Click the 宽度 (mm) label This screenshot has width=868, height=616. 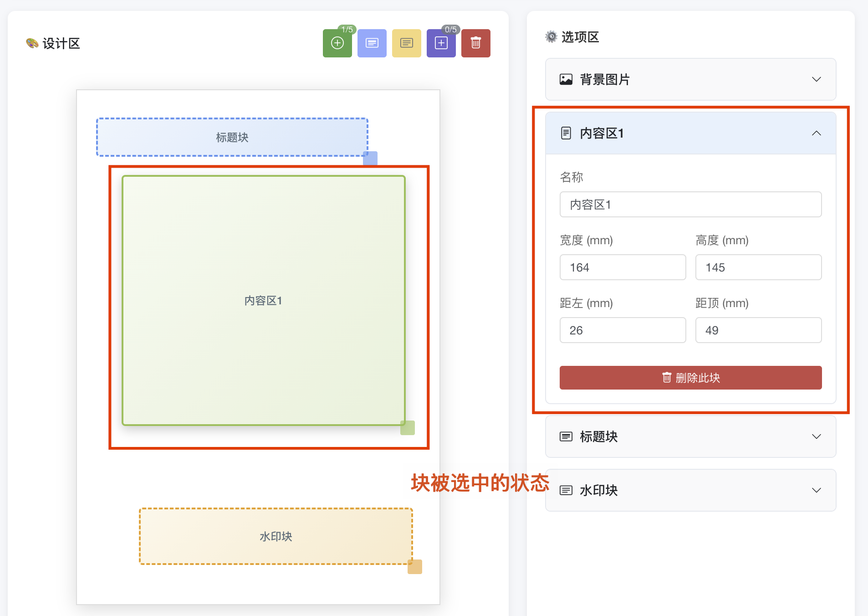tap(586, 240)
